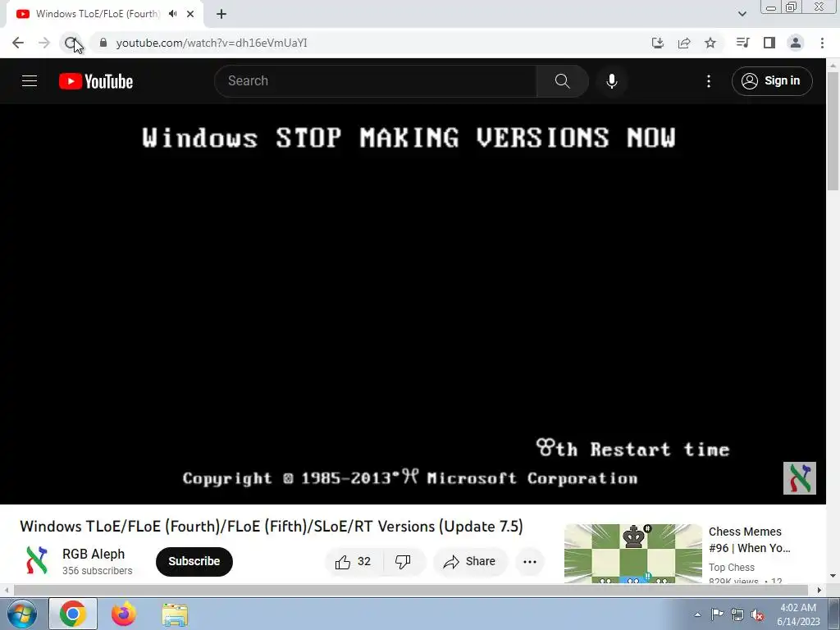This screenshot has width=840, height=630.
Task: Open Chess Memes #96 video title
Action: (x=749, y=540)
